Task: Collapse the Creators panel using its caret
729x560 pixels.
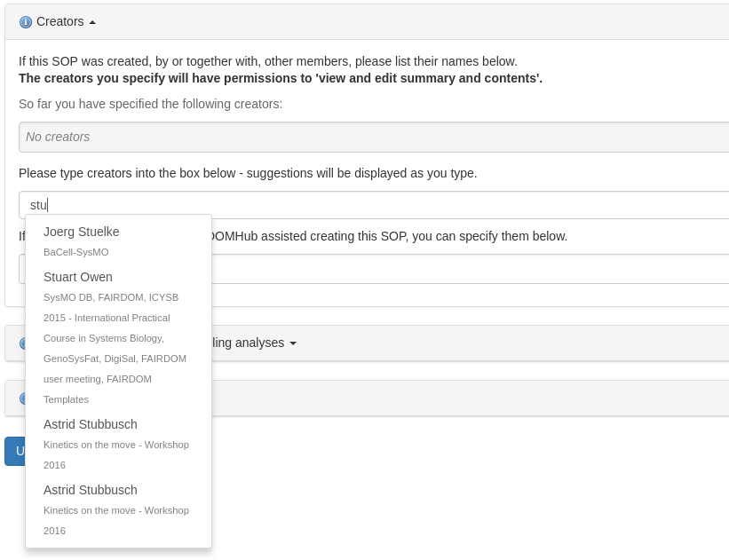Action: click(x=92, y=22)
